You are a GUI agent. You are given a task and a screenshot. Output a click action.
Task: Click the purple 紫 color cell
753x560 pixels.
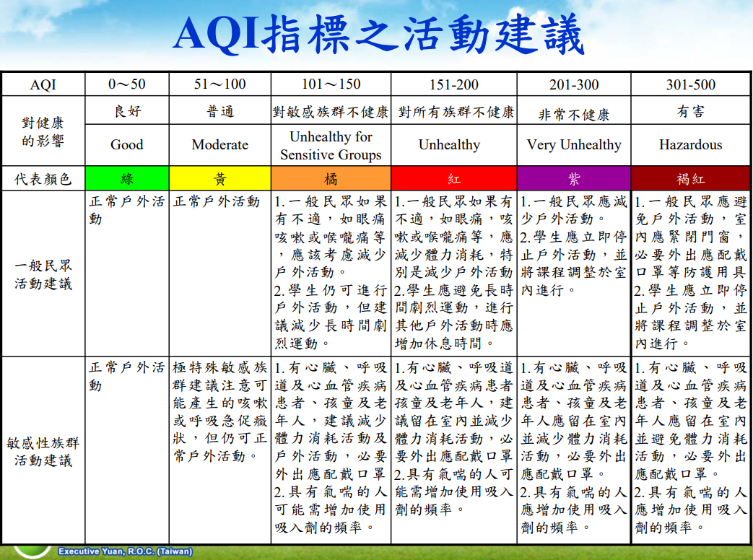tap(574, 178)
